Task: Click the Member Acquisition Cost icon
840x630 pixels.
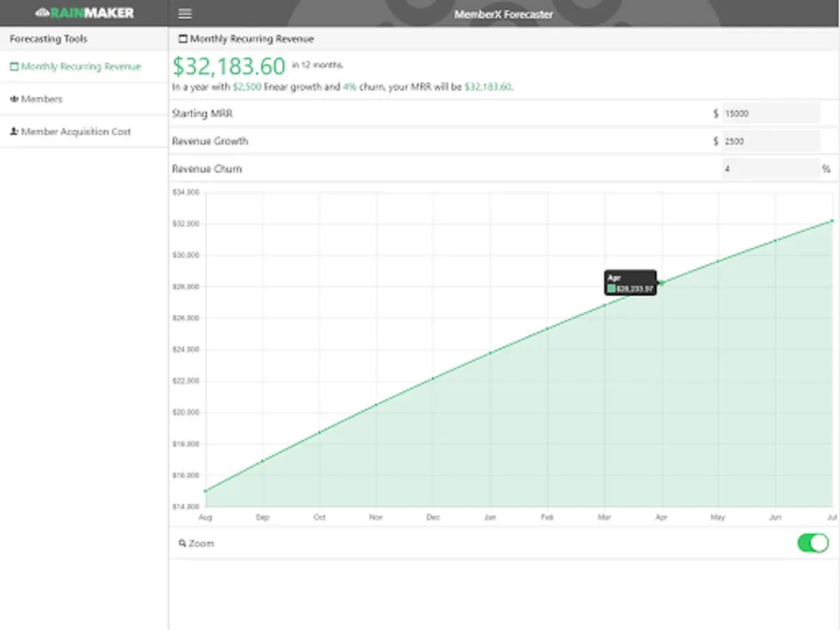Action: (14, 132)
